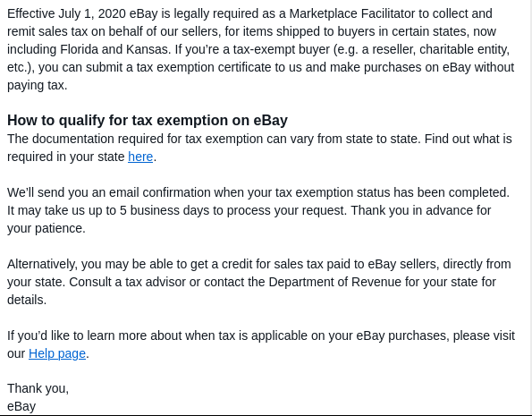This screenshot has height=416, width=532.
Task: Click the "Thank you," closing line
Action: [x=38, y=388]
